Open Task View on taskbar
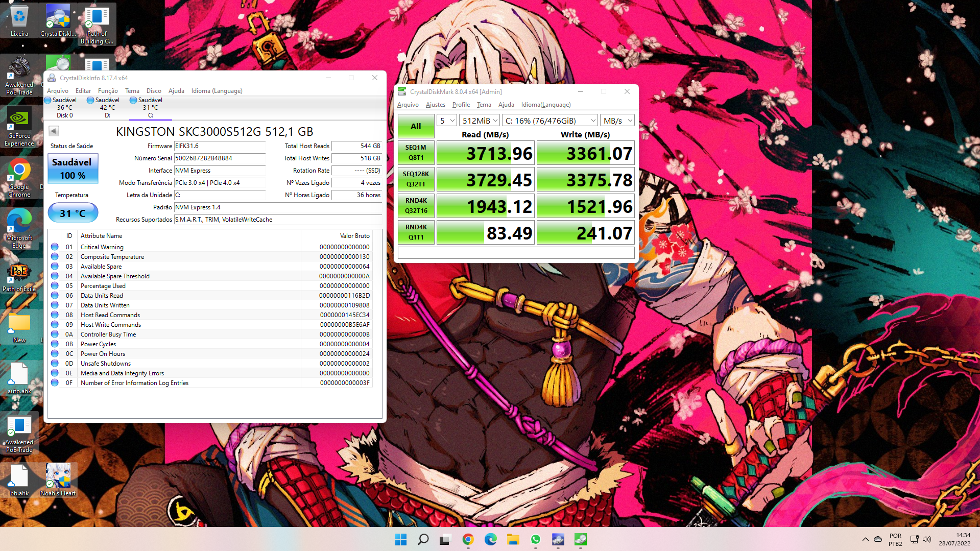 coord(445,539)
